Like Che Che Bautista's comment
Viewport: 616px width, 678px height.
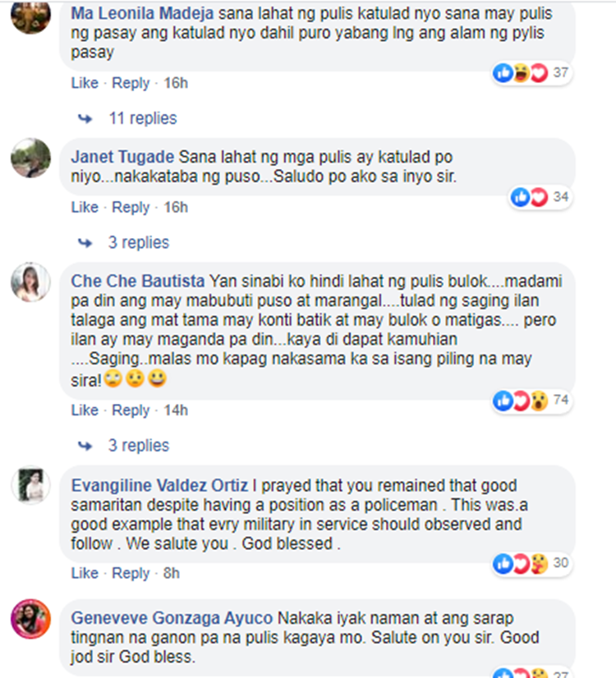[x=85, y=410]
